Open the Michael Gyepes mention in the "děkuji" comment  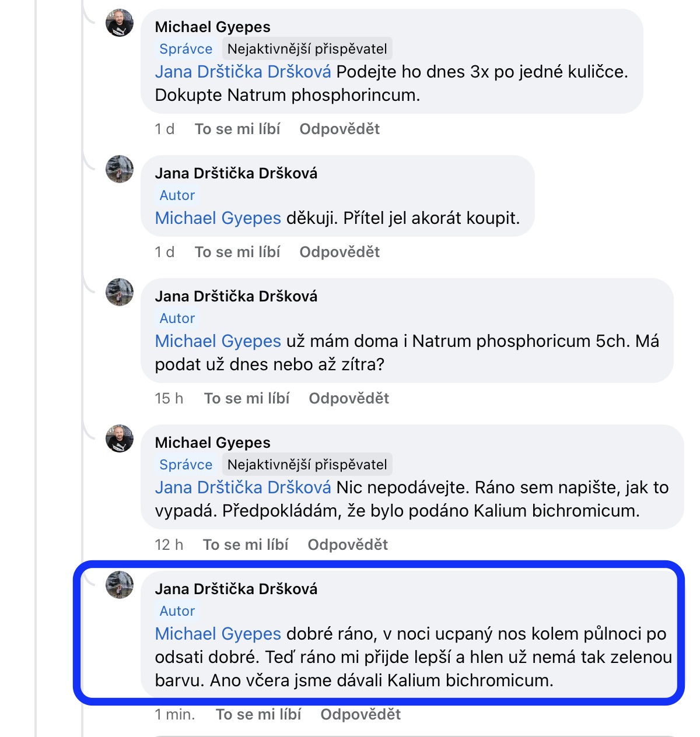click(218, 218)
